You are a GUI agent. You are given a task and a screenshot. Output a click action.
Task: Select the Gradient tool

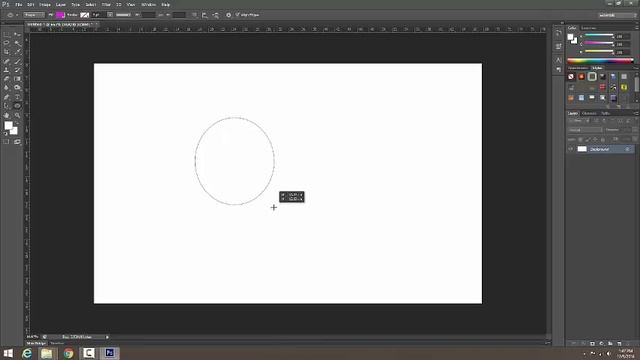point(17,79)
